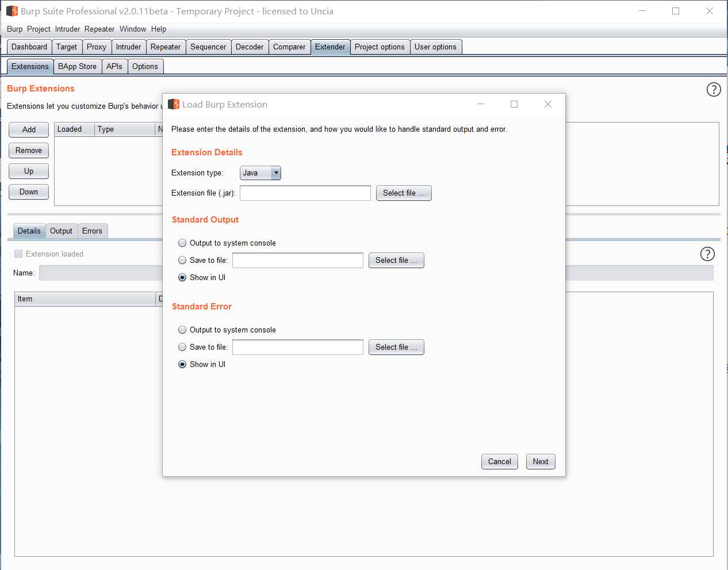Click Select file under Standard Output

coord(396,260)
